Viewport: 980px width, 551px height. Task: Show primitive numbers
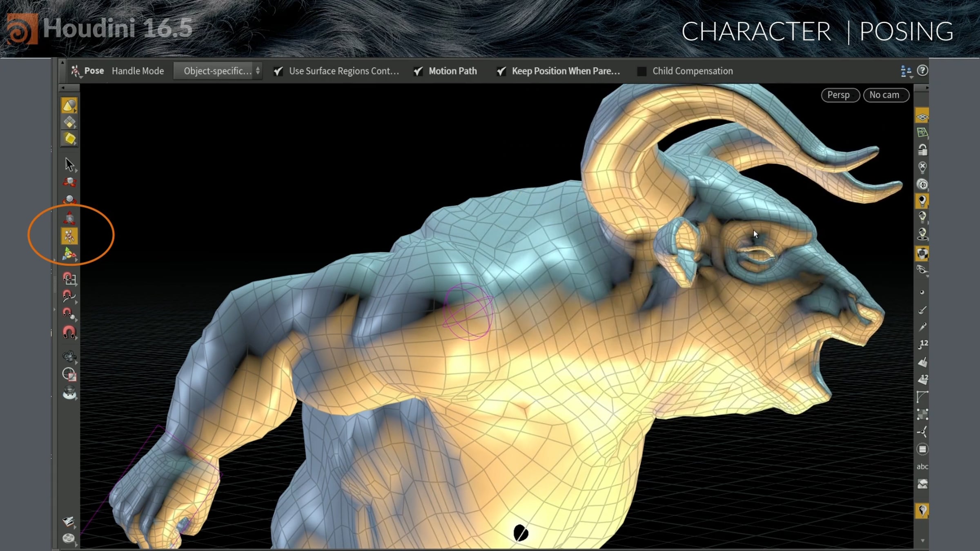point(923,379)
